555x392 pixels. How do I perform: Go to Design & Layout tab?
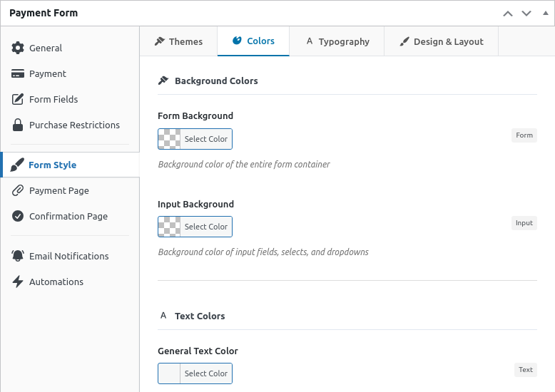441,41
